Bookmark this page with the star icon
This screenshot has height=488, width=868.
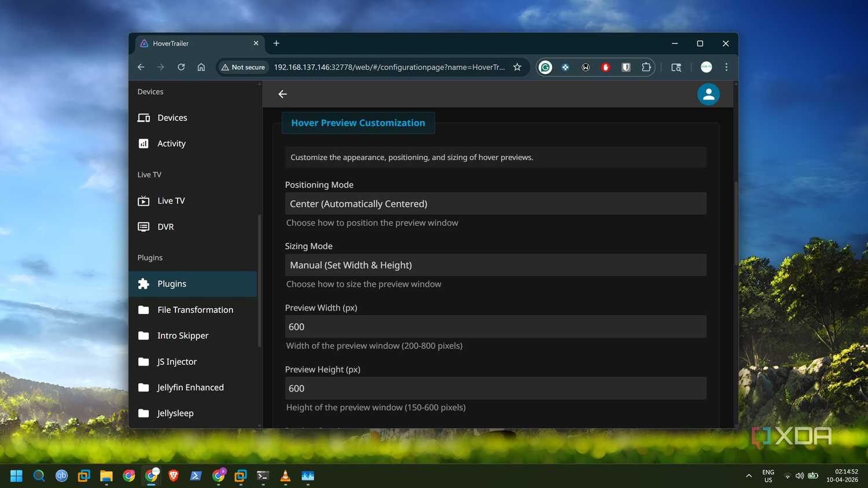click(517, 67)
